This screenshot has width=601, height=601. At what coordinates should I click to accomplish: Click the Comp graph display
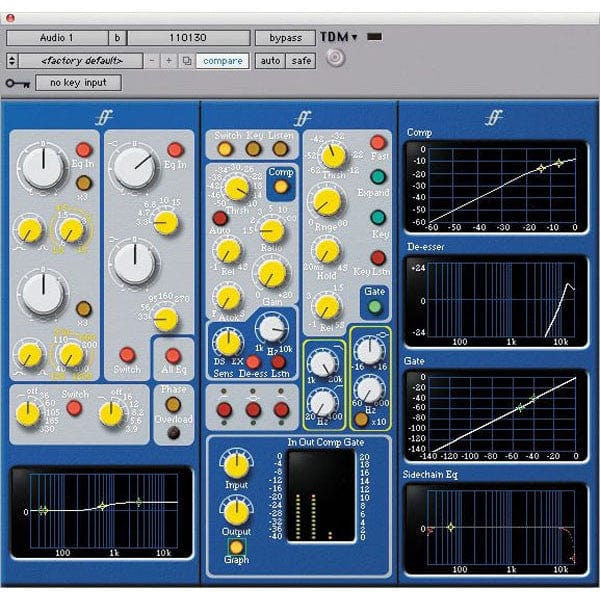point(496,188)
